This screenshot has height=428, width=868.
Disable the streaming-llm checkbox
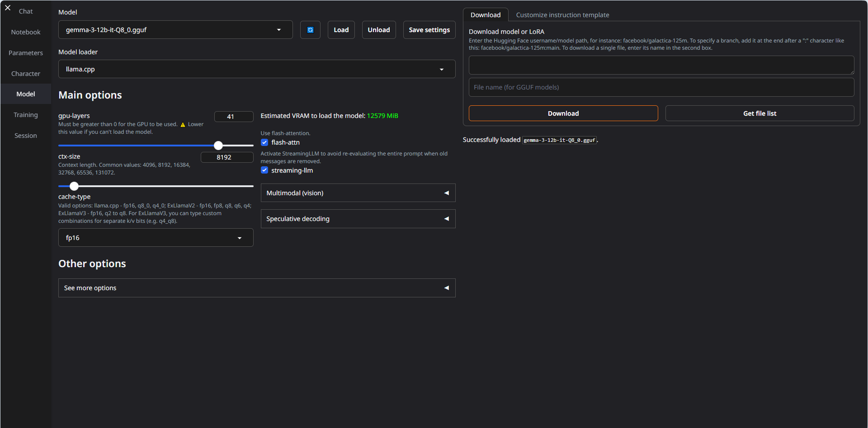coord(264,170)
